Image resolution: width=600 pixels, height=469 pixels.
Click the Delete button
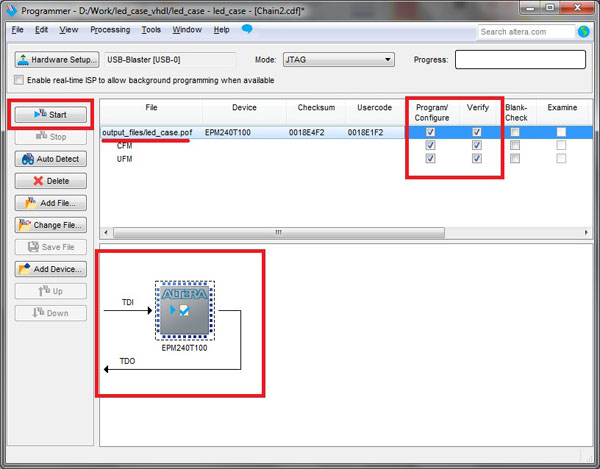pyautogui.click(x=51, y=181)
